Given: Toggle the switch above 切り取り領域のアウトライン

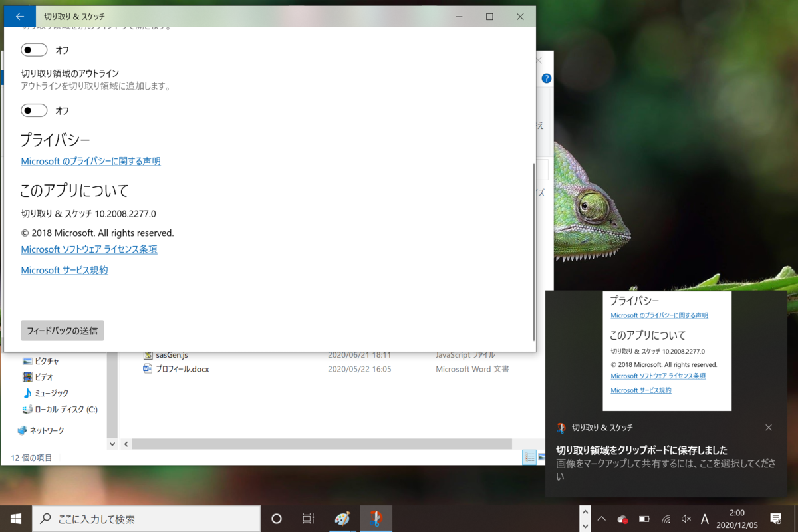Looking at the screenshot, I should pos(34,50).
